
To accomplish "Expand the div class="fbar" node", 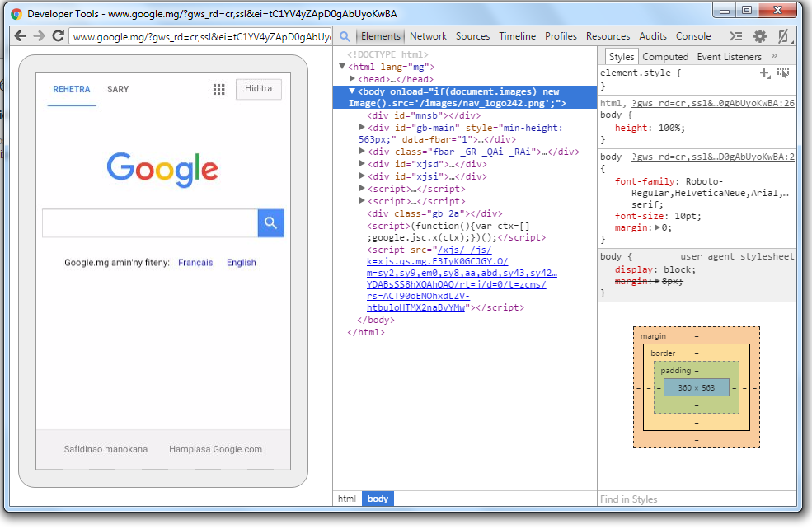I will click(362, 151).
